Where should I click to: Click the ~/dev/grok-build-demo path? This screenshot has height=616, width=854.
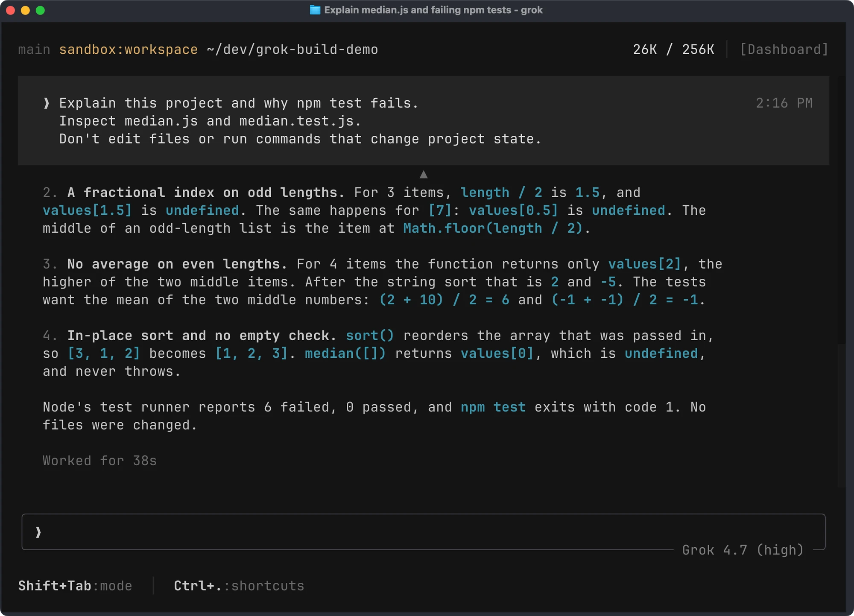(x=292, y=50)
